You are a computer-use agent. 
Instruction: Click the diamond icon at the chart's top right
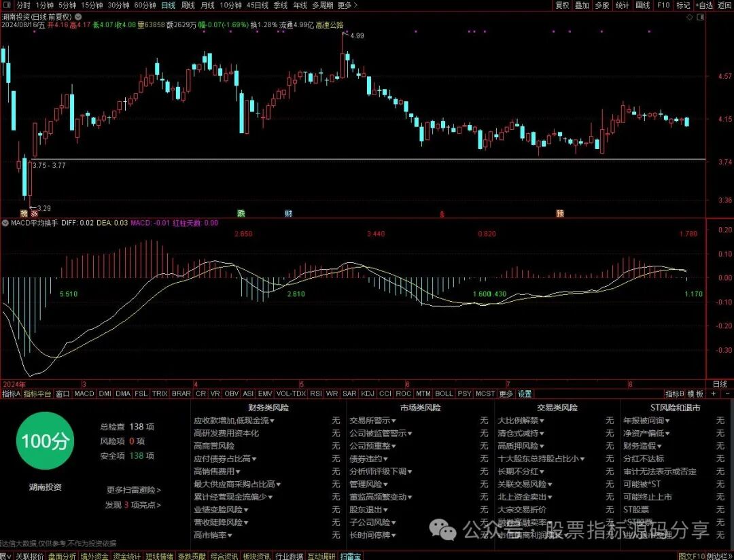pos(690,17)
